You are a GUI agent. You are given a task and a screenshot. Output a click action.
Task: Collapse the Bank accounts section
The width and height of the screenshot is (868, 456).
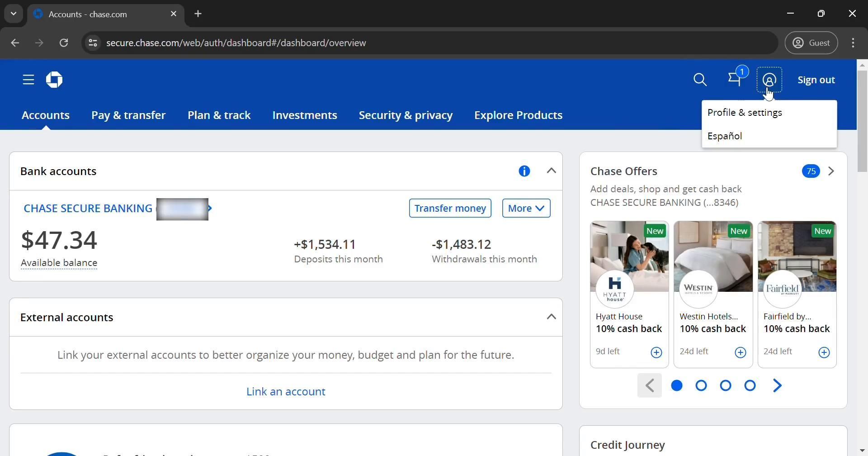551,171
